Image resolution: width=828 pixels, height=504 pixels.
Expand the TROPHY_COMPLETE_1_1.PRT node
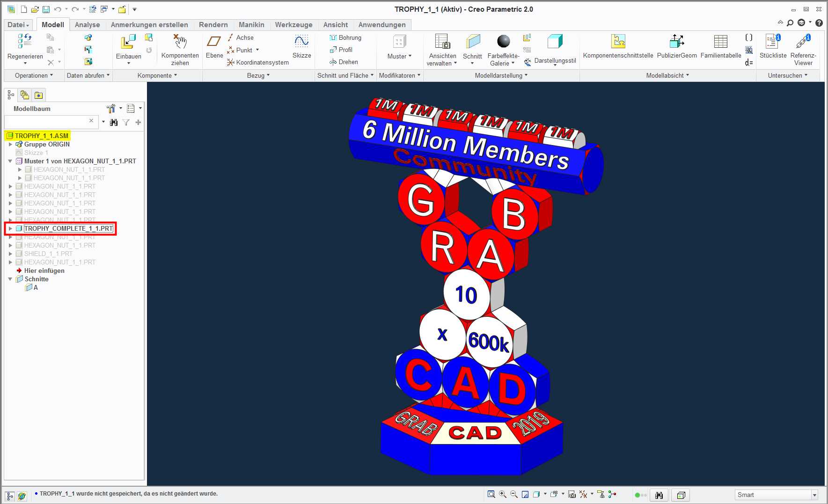click(x=10, y=228)
